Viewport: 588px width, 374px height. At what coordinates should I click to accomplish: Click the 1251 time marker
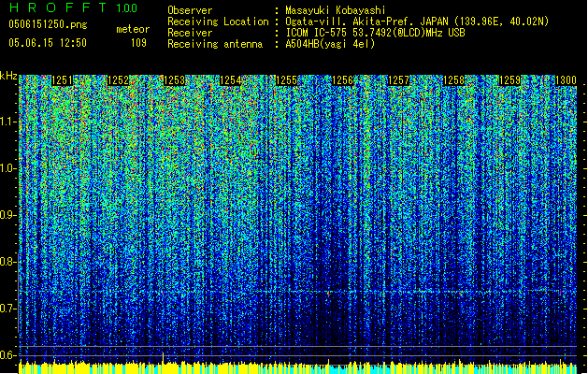pos(63,81)
